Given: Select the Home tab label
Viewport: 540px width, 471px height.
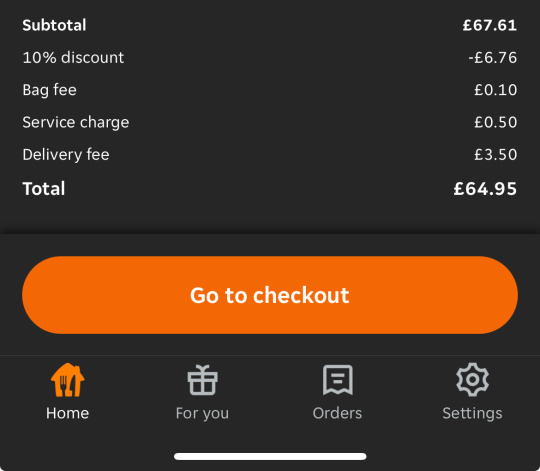Looking at the screenshot, I should pos(68,413).
